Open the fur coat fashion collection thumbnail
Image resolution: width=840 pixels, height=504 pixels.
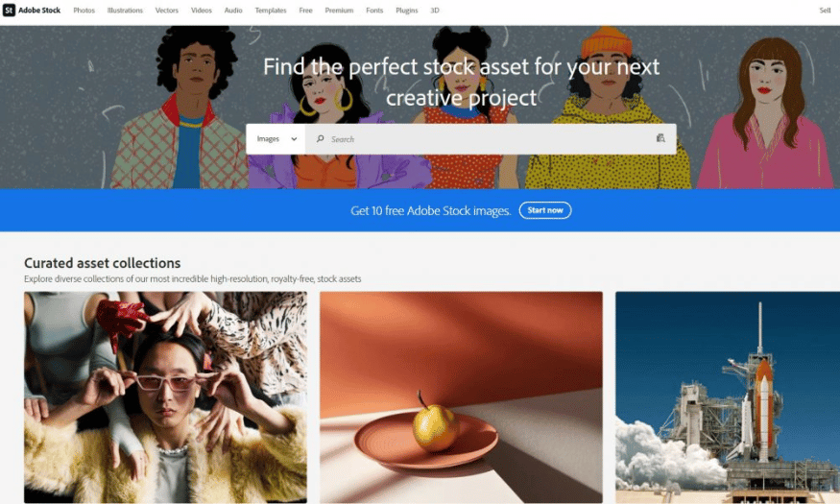coord(165,396)
